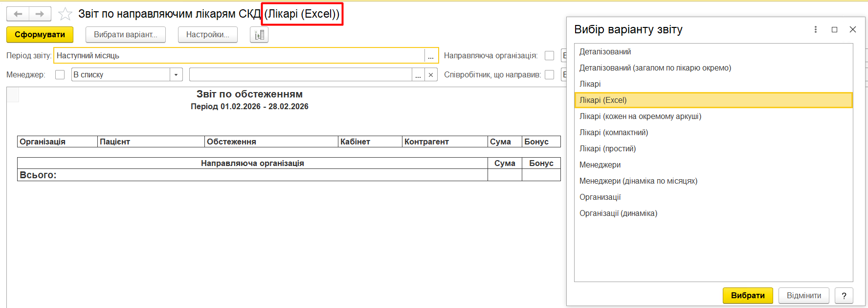Enable the Менеджер filter checkbox

point(60,75)
